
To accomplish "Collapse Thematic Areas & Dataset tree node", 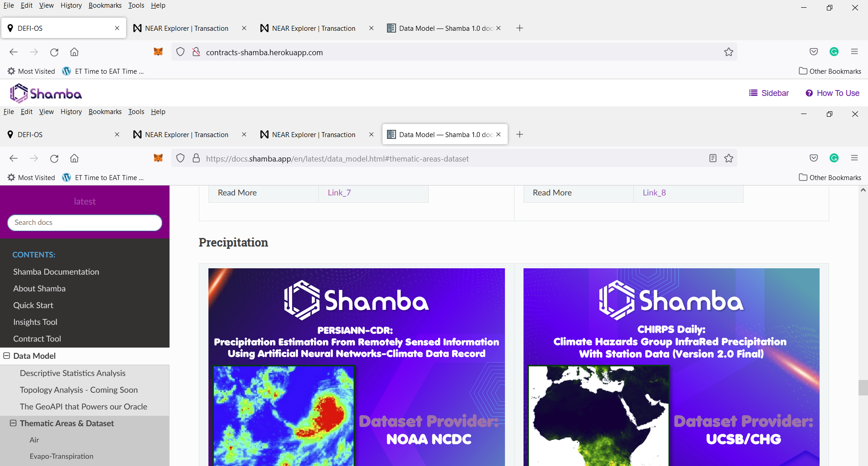I will click(x=13, y=423).
